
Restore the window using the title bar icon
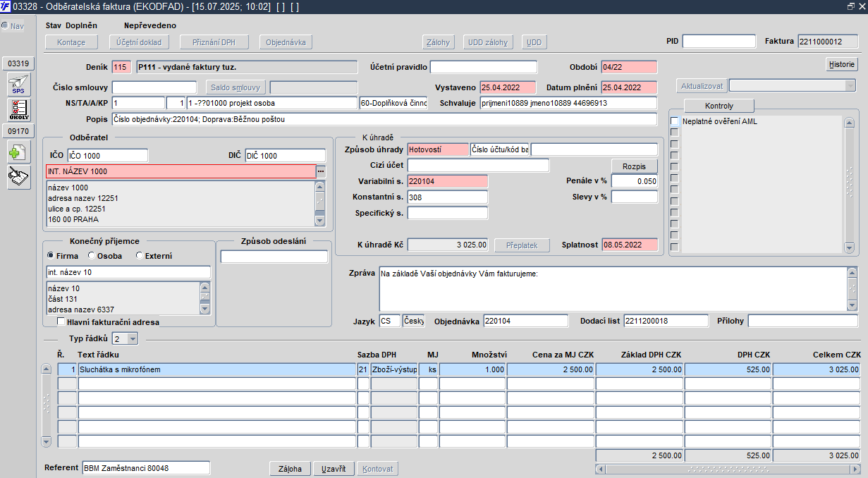point(850,6)
